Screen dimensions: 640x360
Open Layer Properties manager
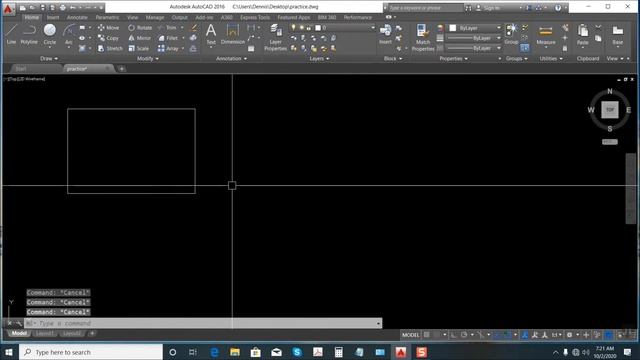276,38
